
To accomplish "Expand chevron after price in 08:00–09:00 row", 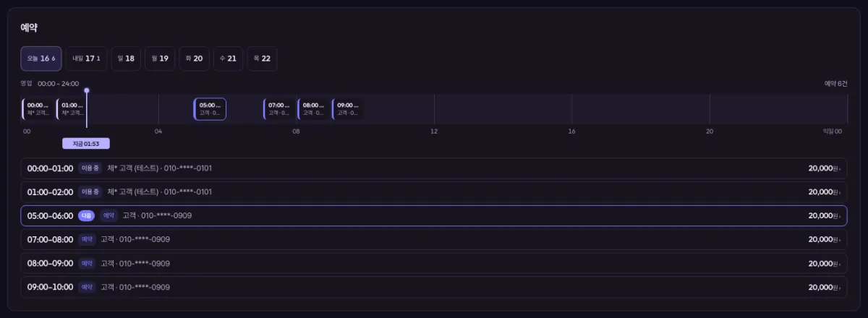I will [841, 264].
